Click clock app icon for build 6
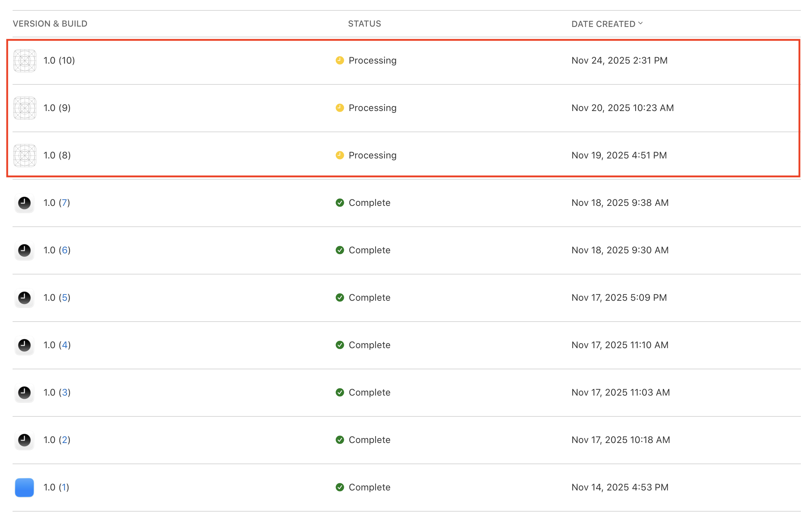Screen dimensions: 812x526 coord(24,250)
